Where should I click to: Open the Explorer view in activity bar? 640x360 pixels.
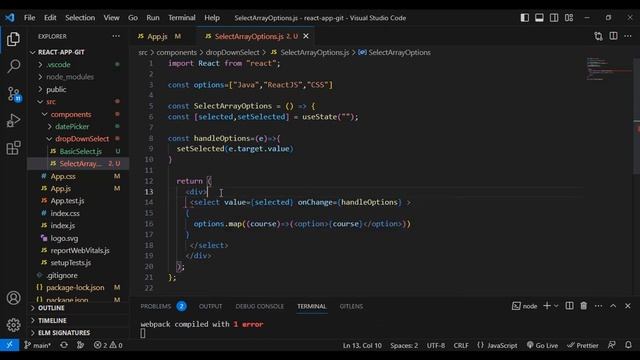(x=13, y=39)
